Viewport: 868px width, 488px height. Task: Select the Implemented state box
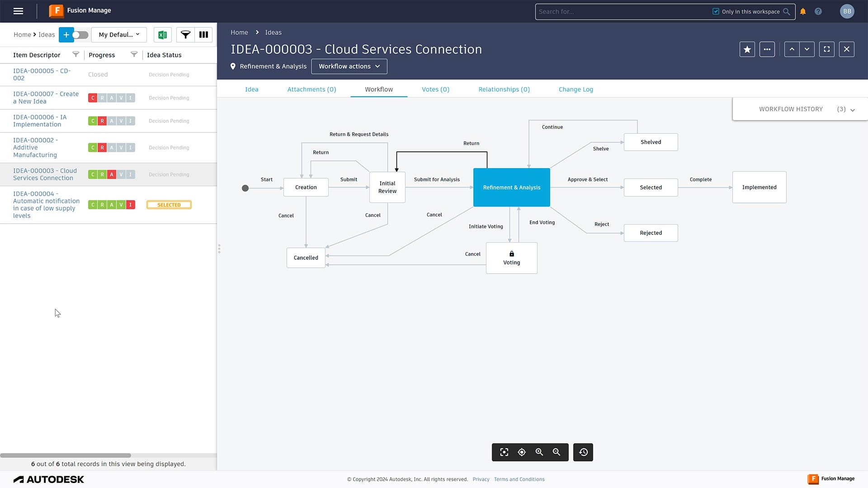[759, 187]
